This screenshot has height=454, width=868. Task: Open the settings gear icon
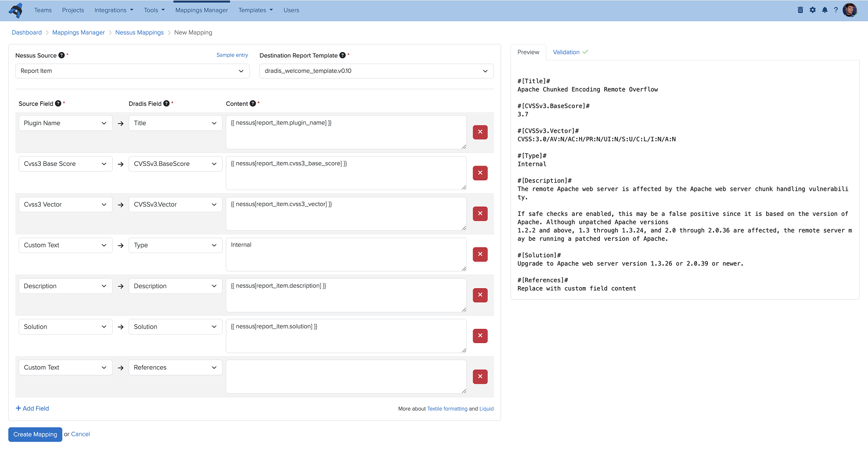coord(813,10)
